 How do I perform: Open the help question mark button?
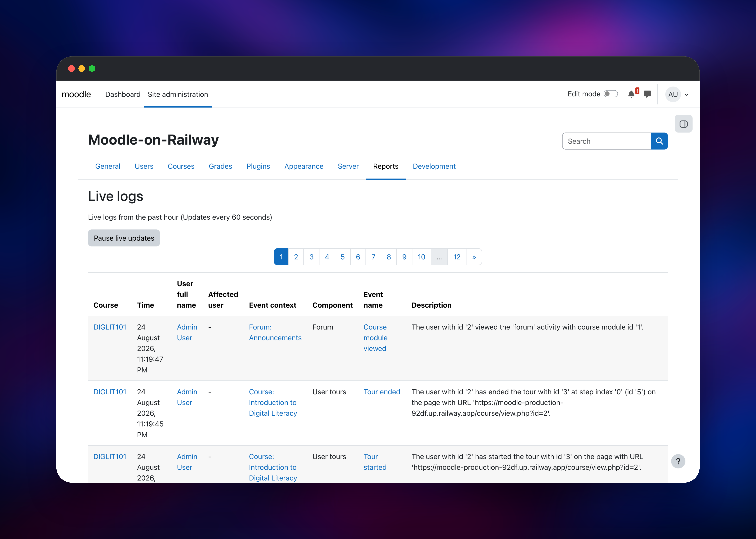(x=678, y=461)
